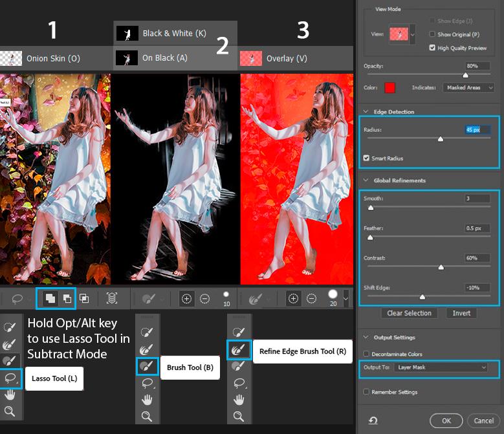The image size is (504, 434).
Task: Open the Output To Layer Mask dropdown
Action: pos(441,367)
